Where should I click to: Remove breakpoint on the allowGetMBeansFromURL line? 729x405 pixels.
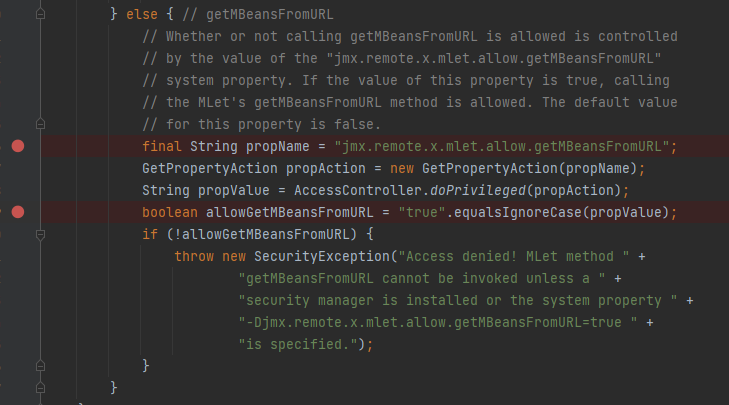(x=17, y=212)
